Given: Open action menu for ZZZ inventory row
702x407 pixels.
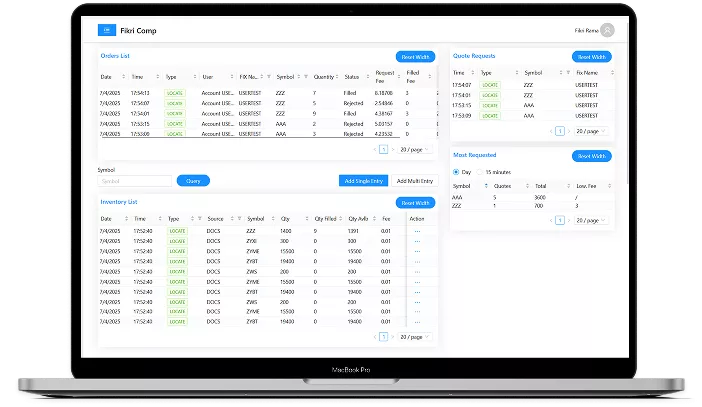Looking at the screenshot, I should click(417, 231).
